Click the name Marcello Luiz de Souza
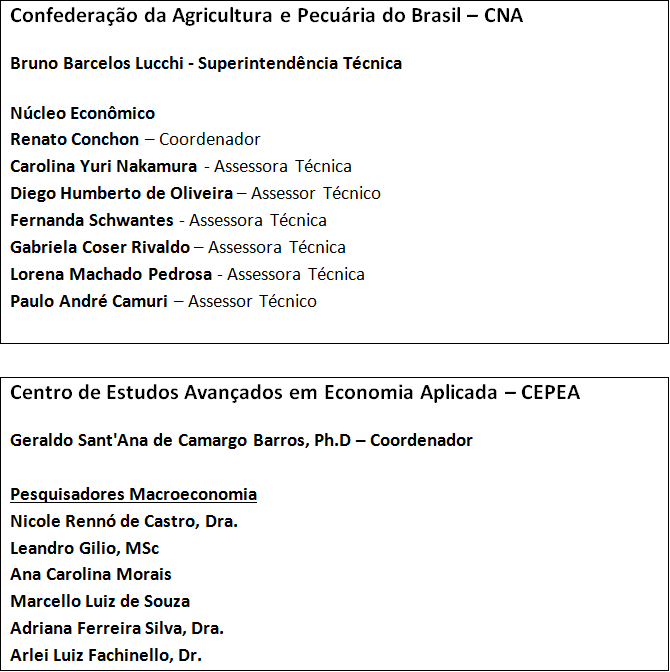 point(100,602)
